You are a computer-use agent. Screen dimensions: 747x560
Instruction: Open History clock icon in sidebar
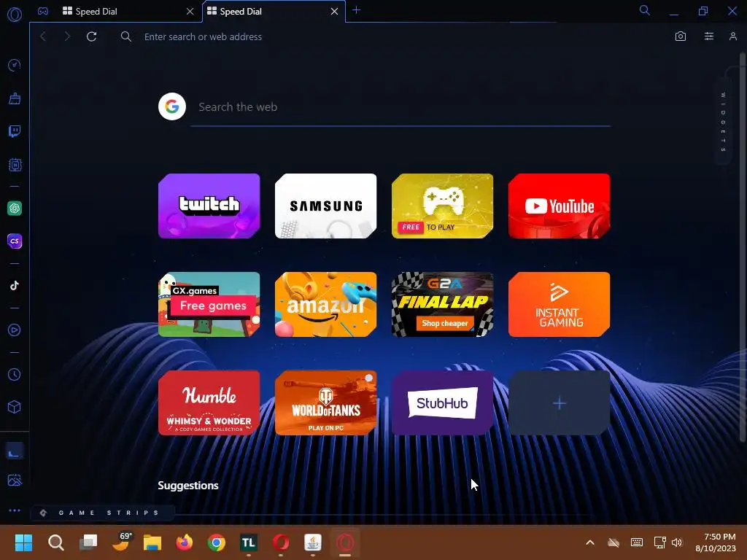[x=15, y=374]
